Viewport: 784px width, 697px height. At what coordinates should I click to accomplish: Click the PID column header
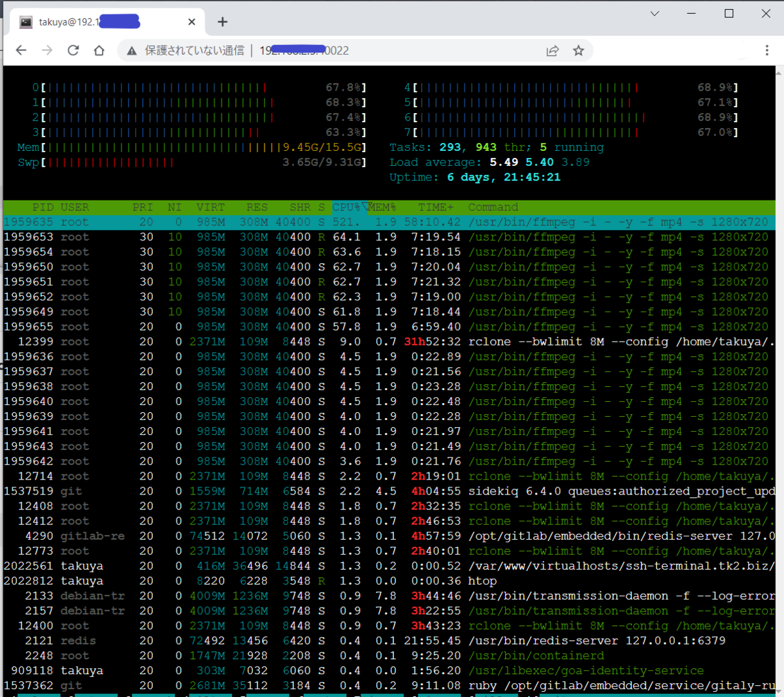coord(42,207)
